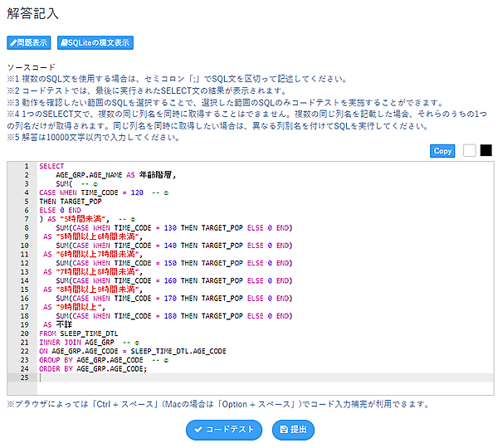Click the SELECT keyword on line 1

point(51,166)
